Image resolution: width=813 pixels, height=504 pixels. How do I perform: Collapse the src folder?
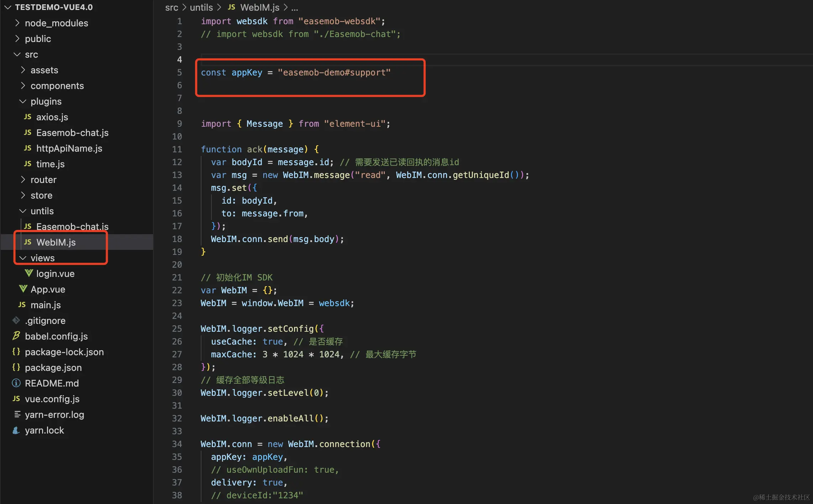17,54
